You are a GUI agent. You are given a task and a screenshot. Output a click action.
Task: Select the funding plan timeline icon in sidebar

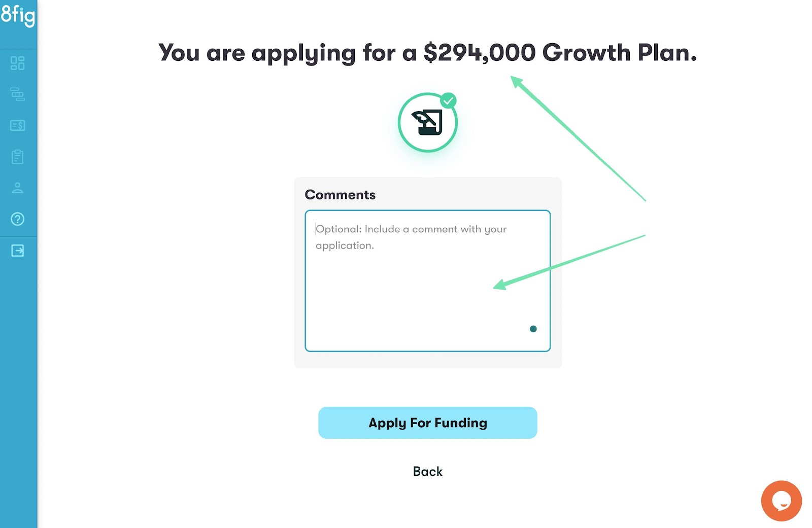[x=18, y=95]
